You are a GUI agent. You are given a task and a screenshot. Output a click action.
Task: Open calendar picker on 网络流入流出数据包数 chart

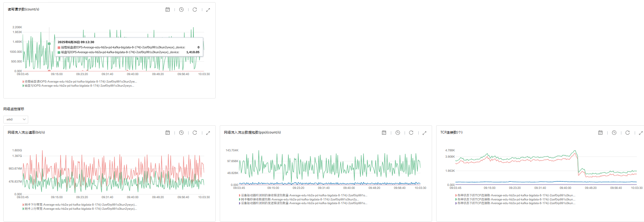(384, 133)
